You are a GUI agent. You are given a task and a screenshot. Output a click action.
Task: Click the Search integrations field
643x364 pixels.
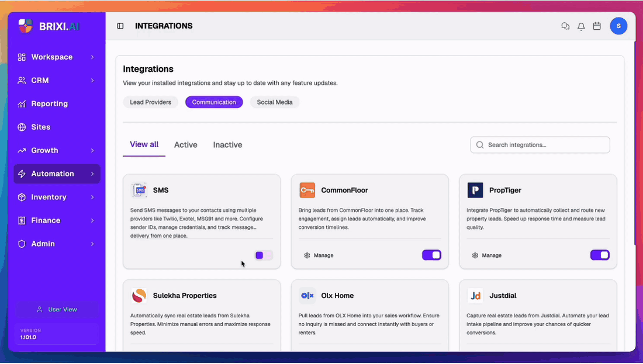tap(540, 145)
